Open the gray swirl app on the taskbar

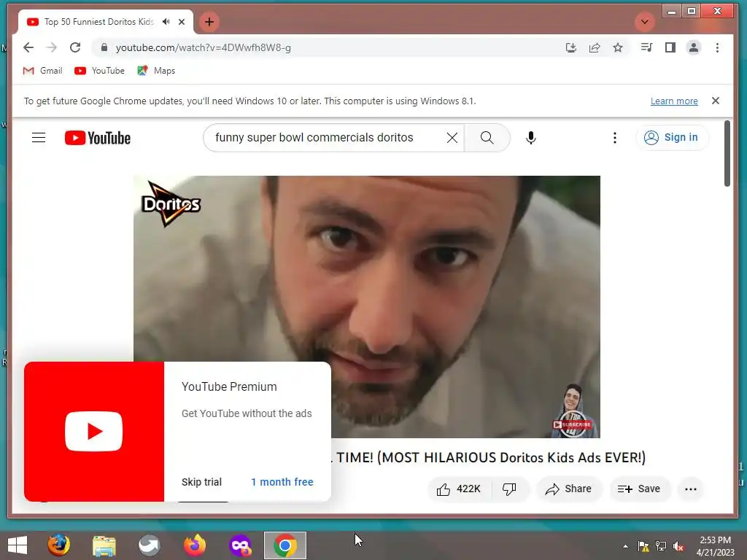[149, 545]
